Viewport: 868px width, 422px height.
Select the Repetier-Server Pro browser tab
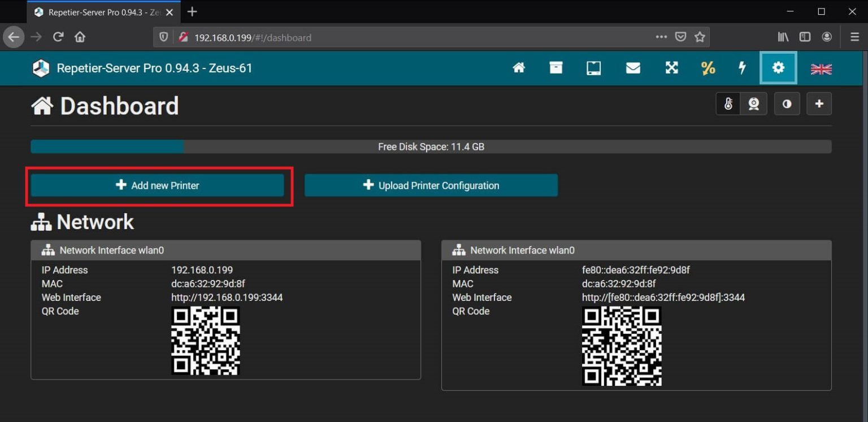click(x=96, y=11)
